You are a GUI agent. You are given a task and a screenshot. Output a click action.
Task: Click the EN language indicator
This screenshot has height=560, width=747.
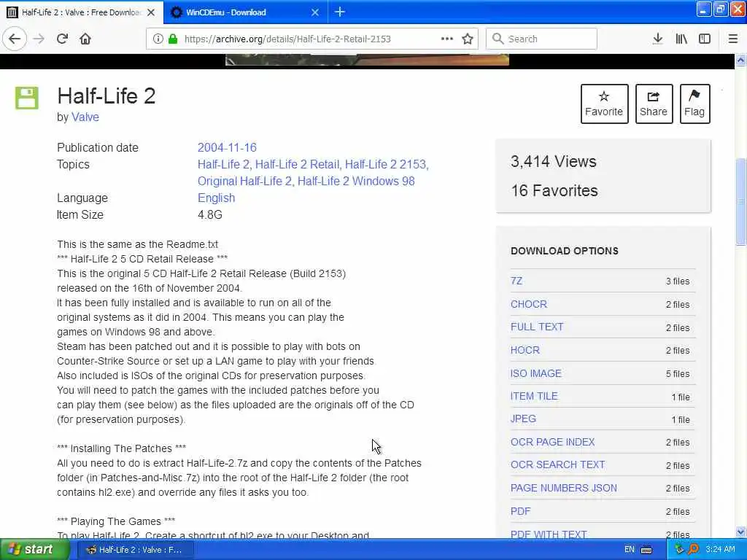(630, 550)
